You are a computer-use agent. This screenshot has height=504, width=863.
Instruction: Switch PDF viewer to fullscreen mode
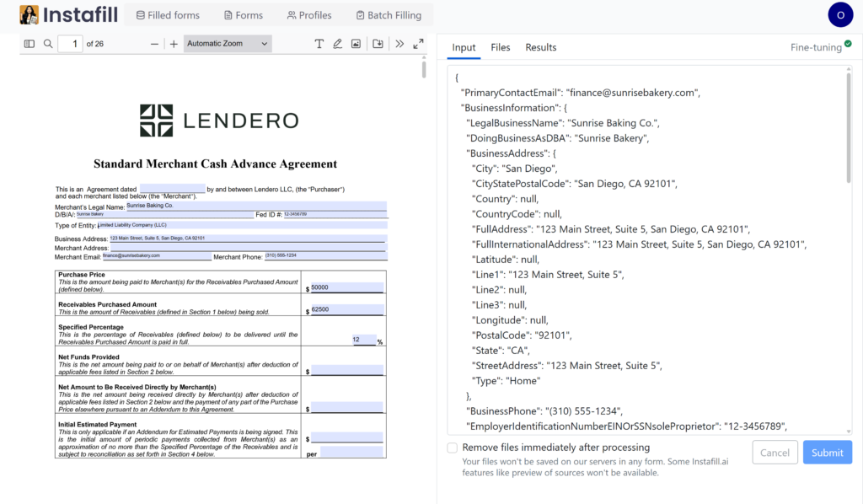(418, 44)
